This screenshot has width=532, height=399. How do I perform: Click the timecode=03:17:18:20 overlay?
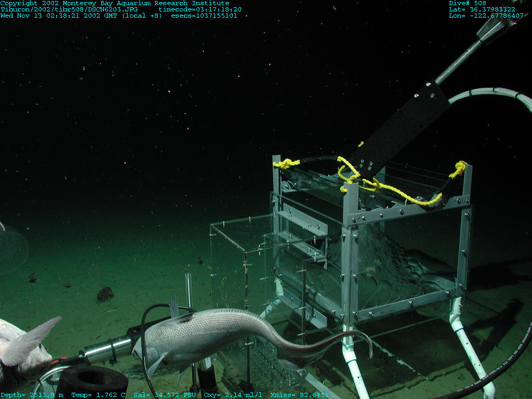pyautogui.click(x=200, y=9)
